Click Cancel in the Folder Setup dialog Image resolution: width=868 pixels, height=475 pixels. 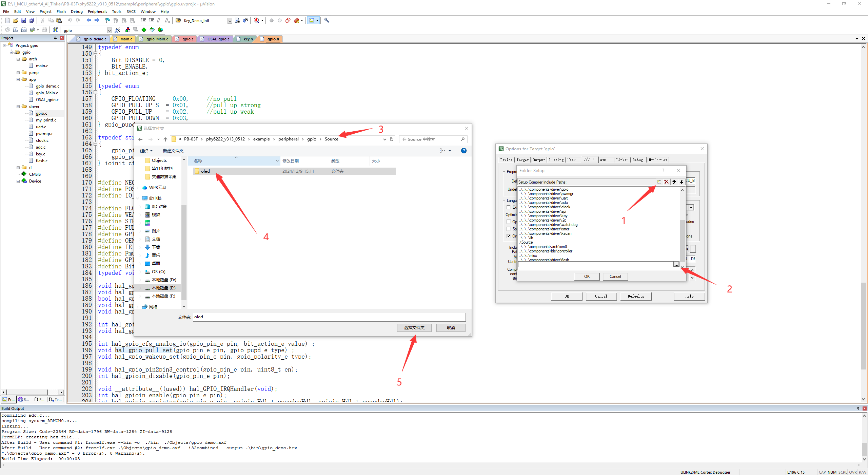tap(615, 277)
